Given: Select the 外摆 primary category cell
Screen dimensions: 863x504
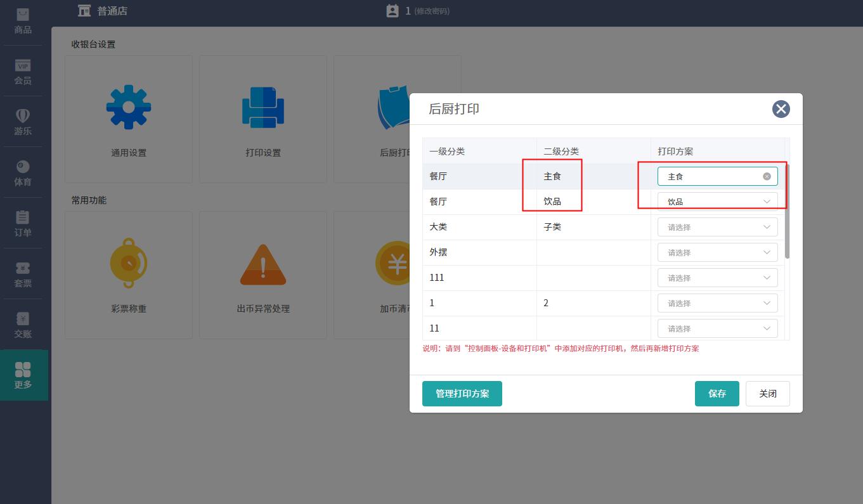Looking at the screenshot, I should 480,252.
